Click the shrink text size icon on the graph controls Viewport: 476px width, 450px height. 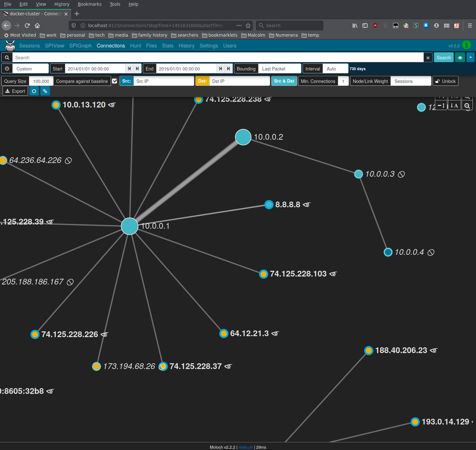pyautogui.click(x=454, y=106)
